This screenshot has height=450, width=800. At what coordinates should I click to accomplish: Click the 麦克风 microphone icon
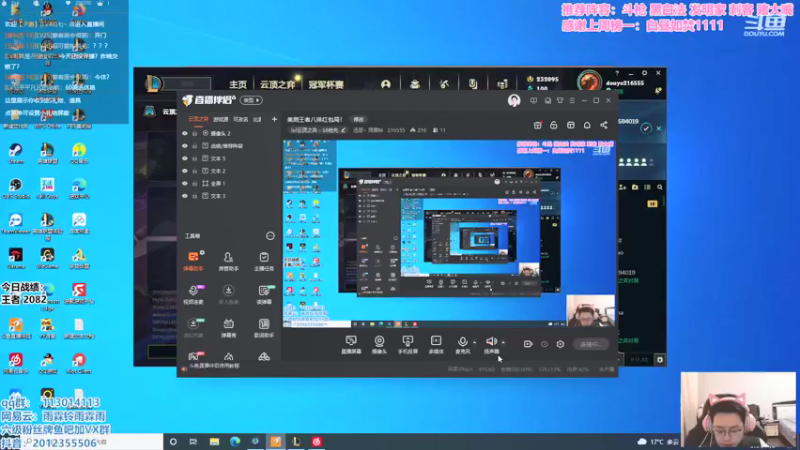tap(462, 341)
